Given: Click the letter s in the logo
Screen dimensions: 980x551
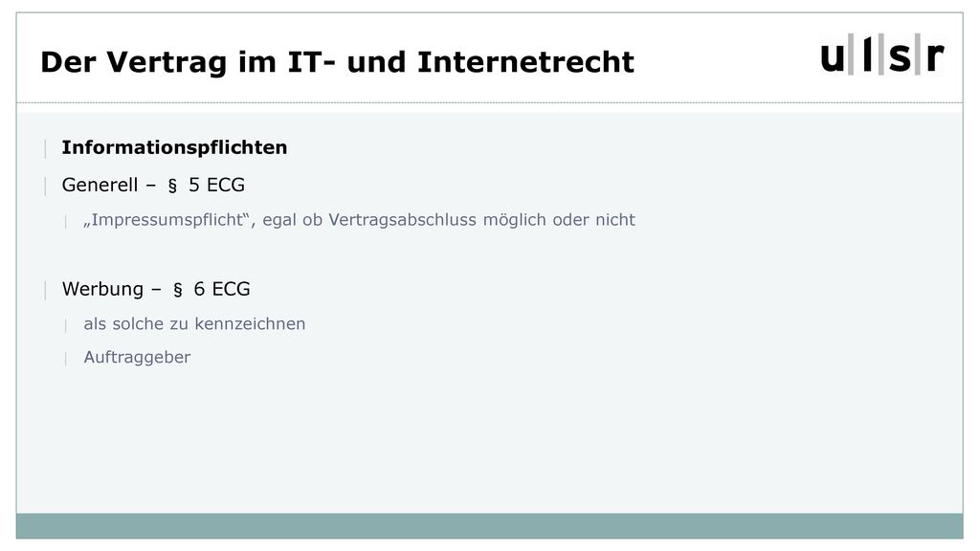Looking at the screenshot, I should coord(900,58).
